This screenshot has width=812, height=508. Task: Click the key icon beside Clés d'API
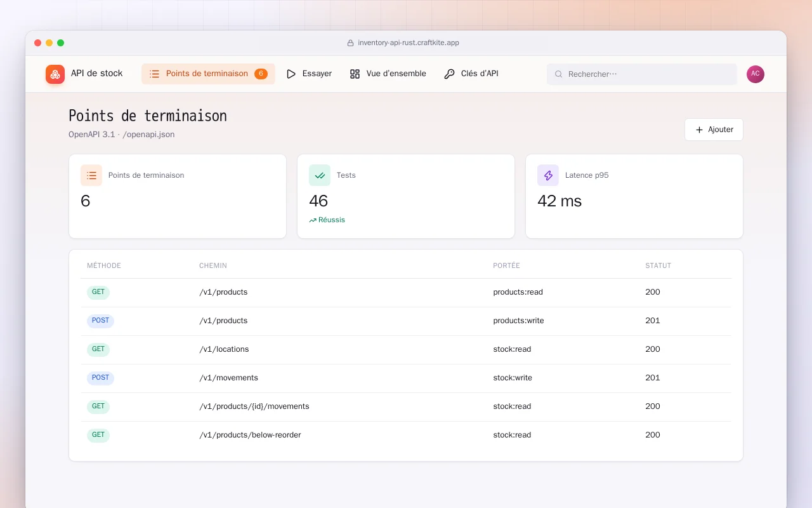[449, 74]
